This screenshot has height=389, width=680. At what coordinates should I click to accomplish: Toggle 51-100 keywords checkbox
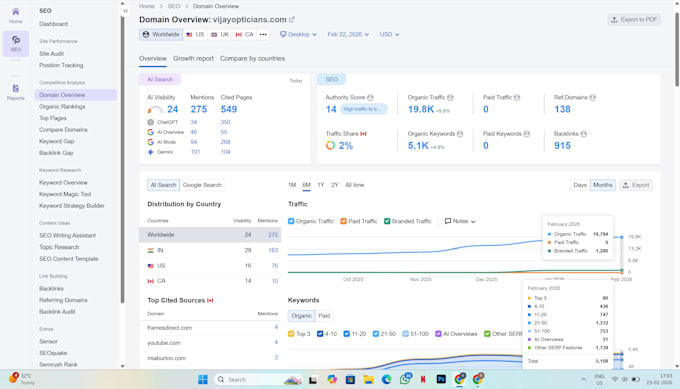point(405,334)
